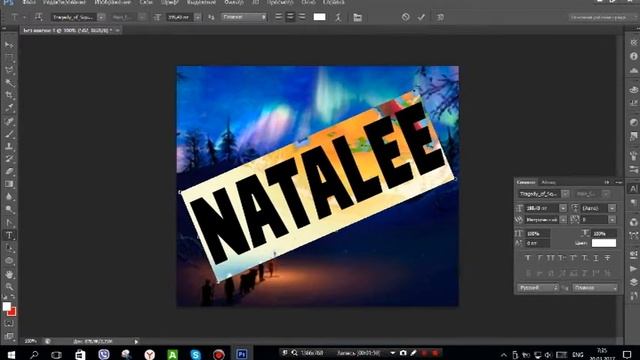Cancel current text edits
The width and height of the screenshot is (640, 360).
[x=405, y=17]
